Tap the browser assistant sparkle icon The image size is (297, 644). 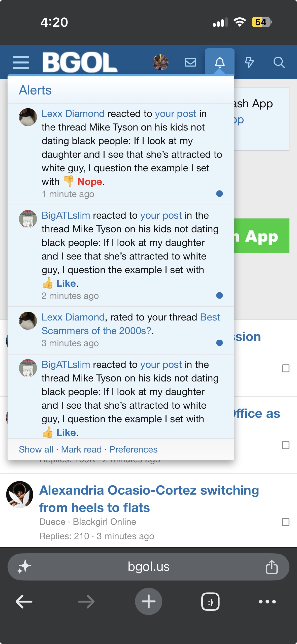click(x=24, y=567)
